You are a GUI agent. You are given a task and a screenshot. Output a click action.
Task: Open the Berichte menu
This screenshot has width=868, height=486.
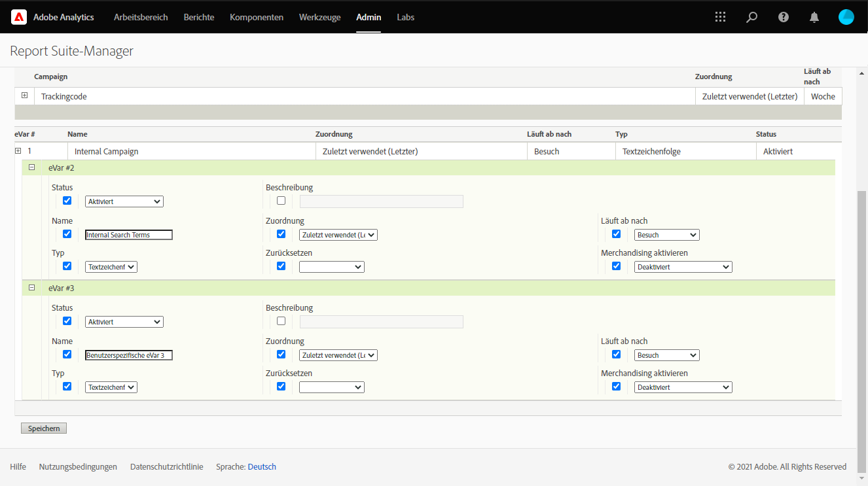point(198,17)
